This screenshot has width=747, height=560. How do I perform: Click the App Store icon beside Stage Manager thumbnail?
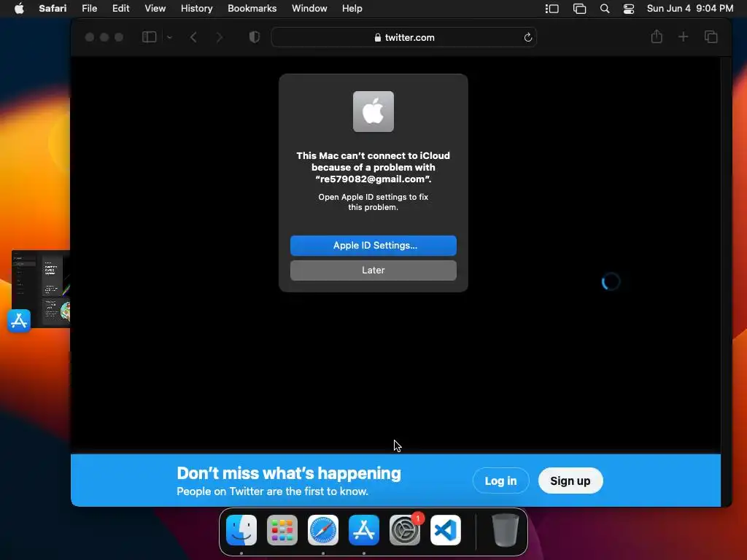[x=19, y=321]
